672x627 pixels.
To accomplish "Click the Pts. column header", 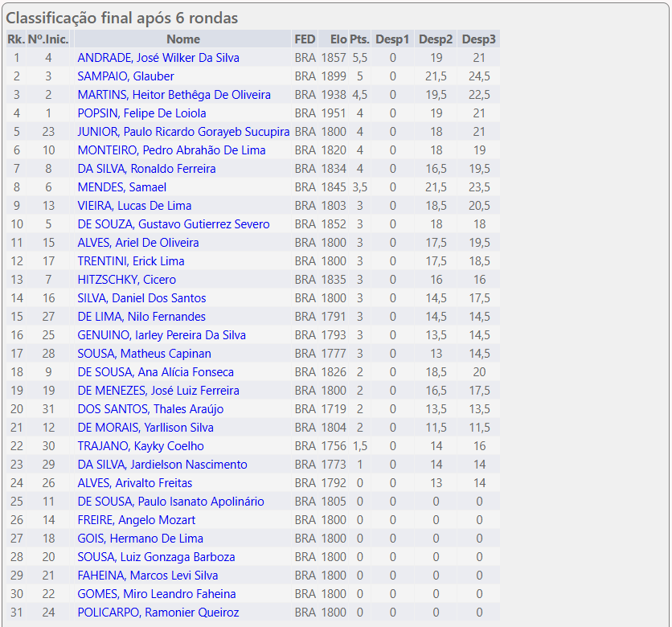I will point(359,39).
